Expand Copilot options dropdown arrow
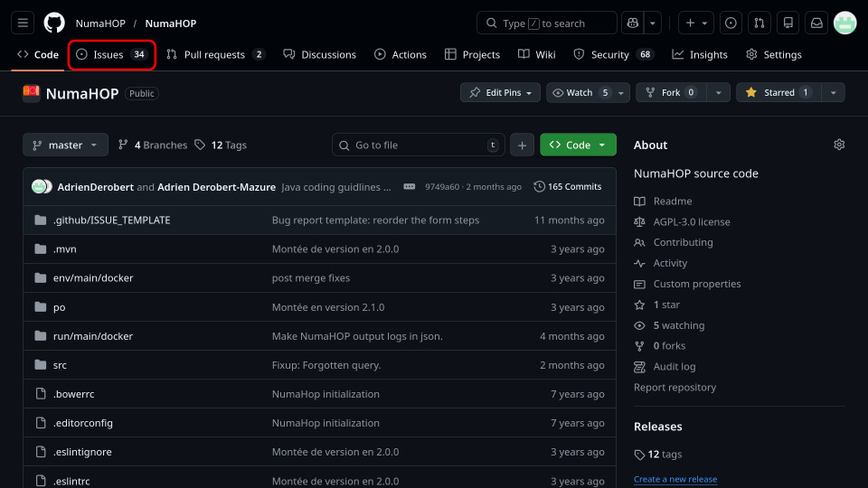868x488 pixels. (x=653, y=23)
